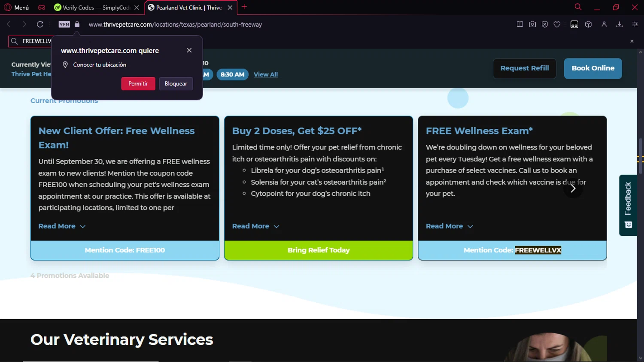644x362 pixels.
Task: Click the site security padlock icon
Action: click(77, 24)
